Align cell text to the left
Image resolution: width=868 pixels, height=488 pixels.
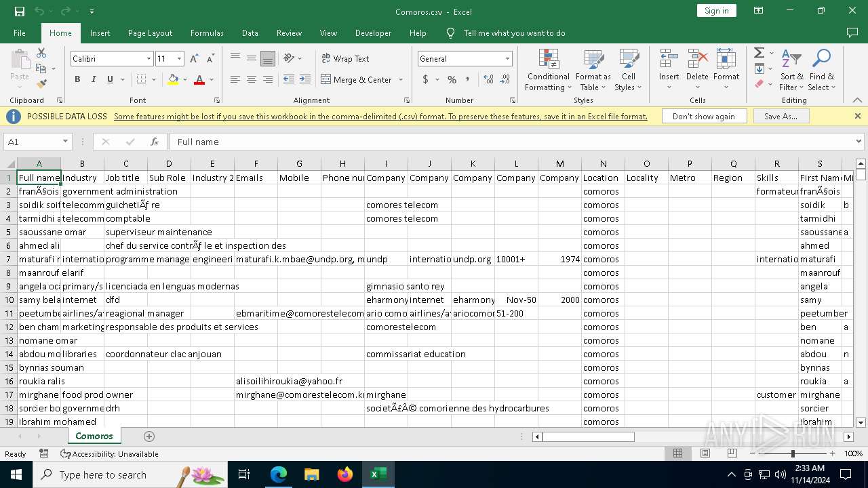tap(235, 79)
